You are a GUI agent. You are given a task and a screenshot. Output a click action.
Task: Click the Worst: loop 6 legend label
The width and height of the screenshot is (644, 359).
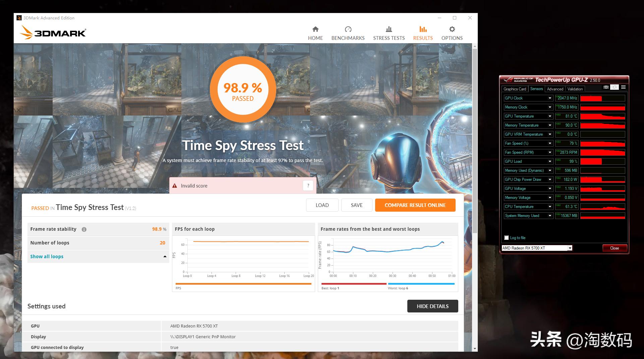(x=398, y=288)
